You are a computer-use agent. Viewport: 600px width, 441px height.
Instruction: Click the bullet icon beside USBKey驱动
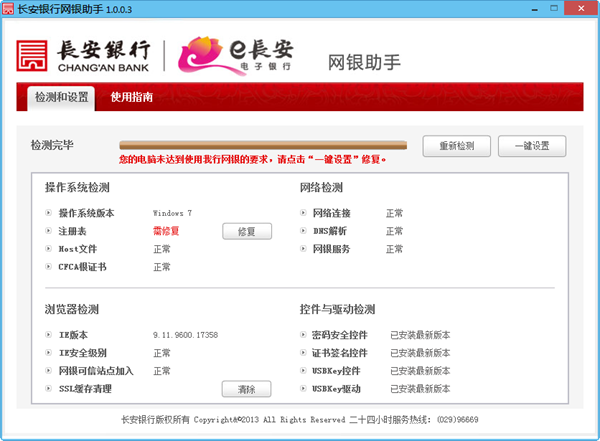tap(303, 389)
